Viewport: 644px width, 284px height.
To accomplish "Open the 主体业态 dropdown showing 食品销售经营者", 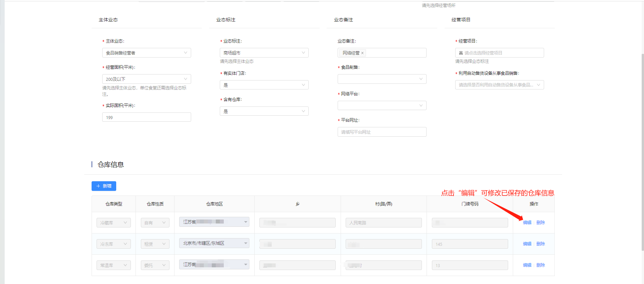I will pos(147,53).
